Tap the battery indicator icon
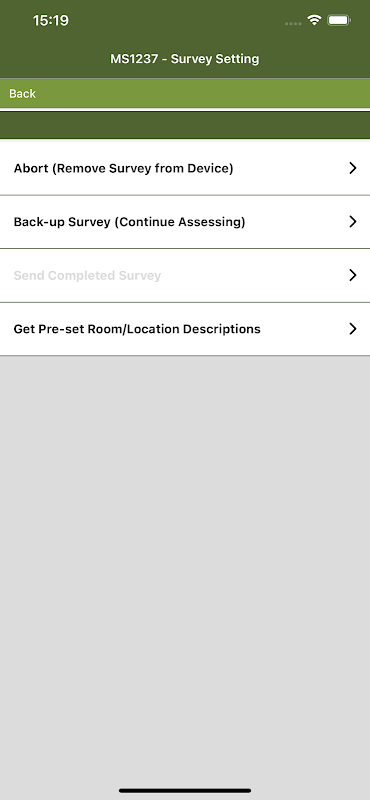This screenshot has width=370, height=800. point(339,20)
